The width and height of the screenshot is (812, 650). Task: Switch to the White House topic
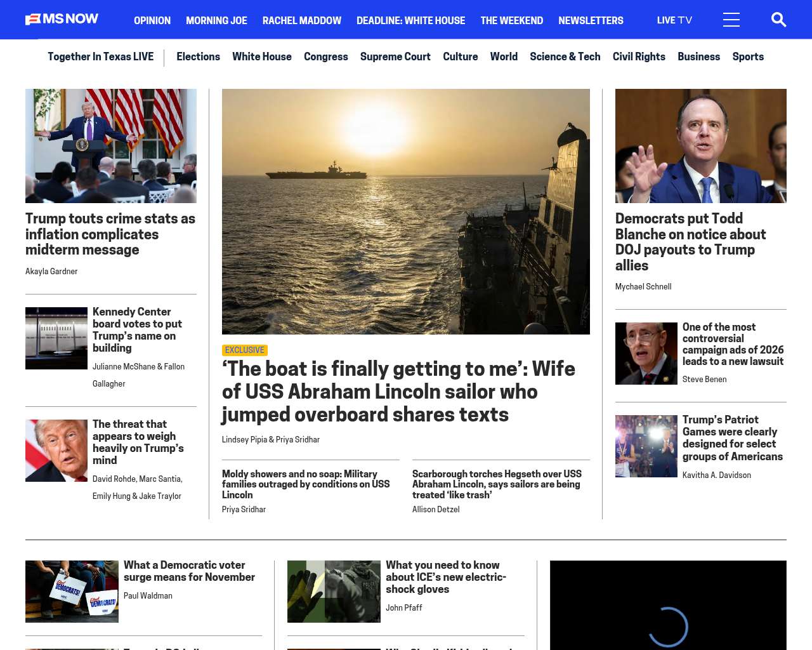(262, 56)
